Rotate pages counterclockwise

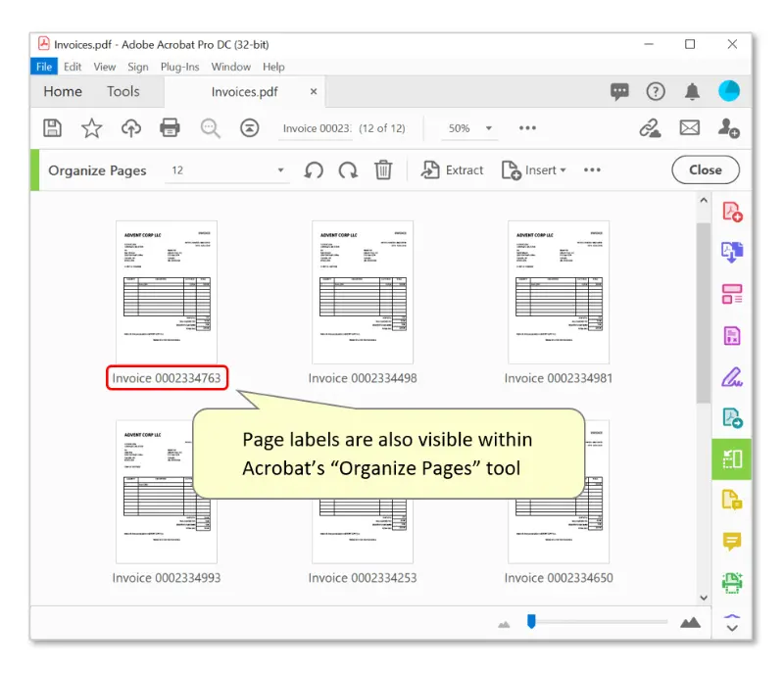314,170
